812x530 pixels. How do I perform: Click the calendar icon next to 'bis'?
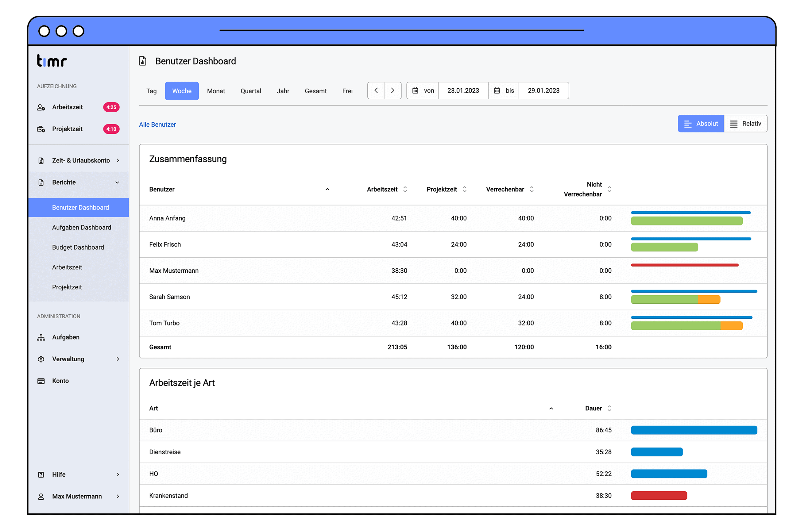pyautogui.click(x=497, y=91)
